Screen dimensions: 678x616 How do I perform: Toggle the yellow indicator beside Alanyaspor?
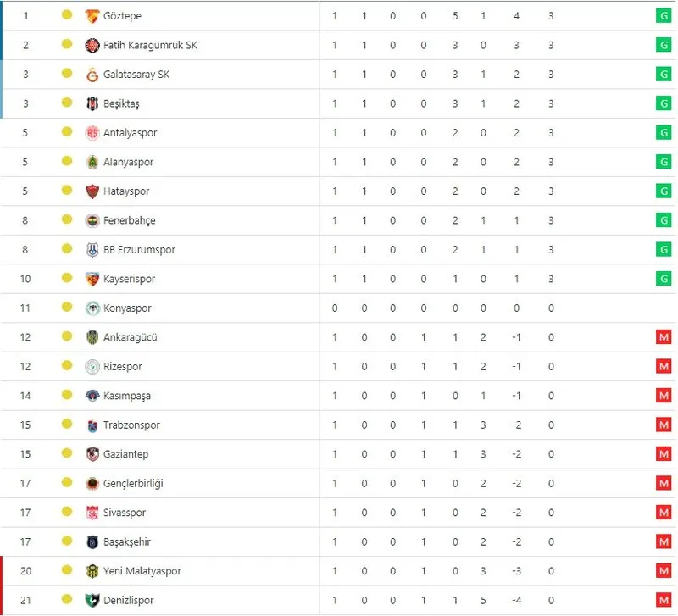[66, 161]
